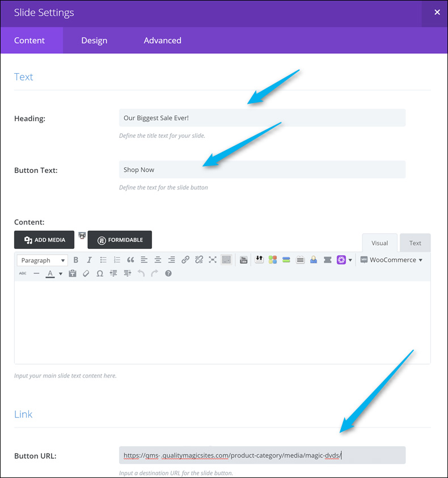Apply blockquote formatting
The width and height of the screenshot is (448, 478).
click(x=130, y=260)
